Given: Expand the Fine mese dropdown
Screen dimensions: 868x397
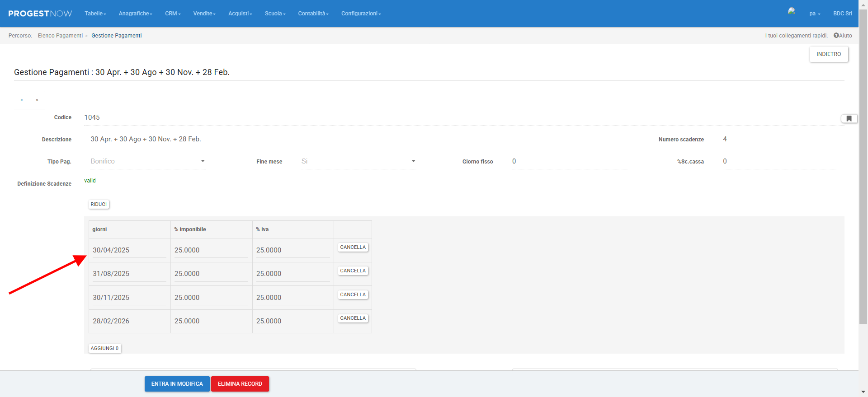Looking at the screenshot, I should (x=358, y=161).
